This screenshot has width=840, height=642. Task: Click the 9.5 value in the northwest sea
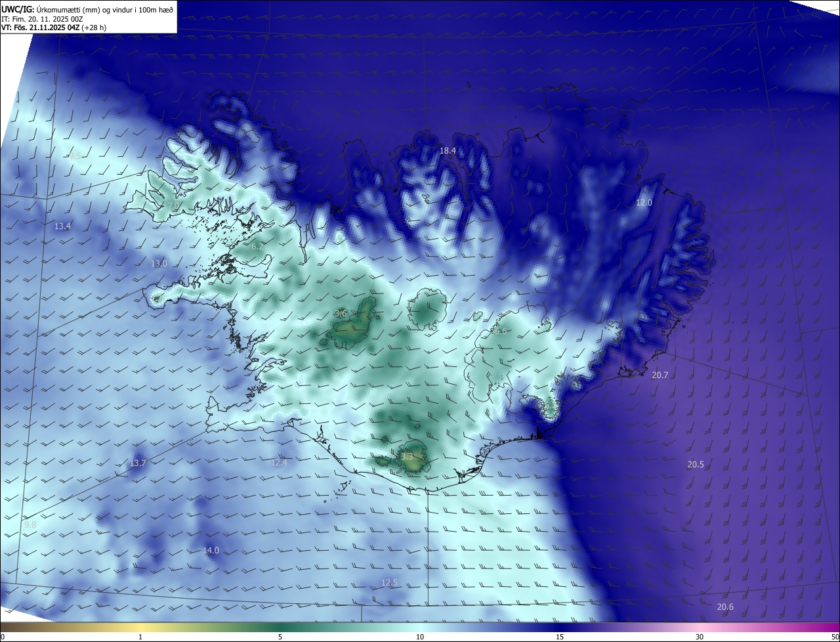click(x=75, y=156)
